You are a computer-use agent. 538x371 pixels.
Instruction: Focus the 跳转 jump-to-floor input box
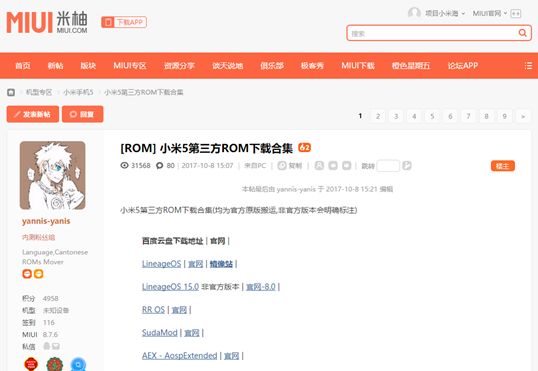[x=388, y=166]
